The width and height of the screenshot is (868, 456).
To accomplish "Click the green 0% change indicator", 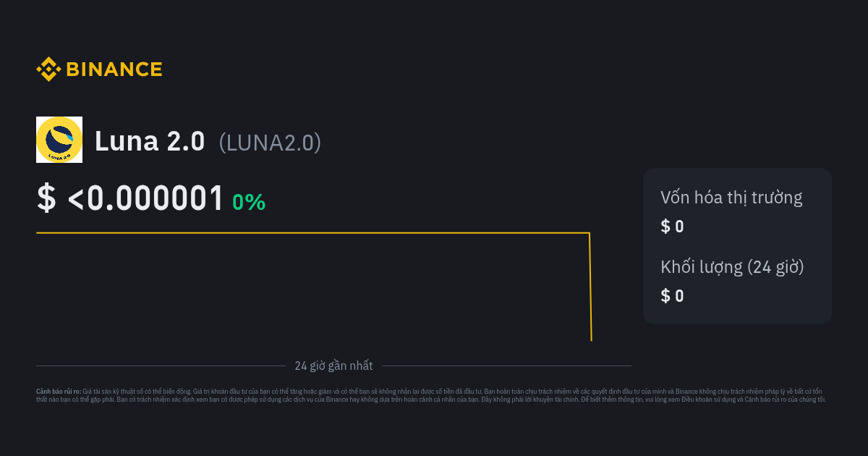I will [x=249, y=203].
